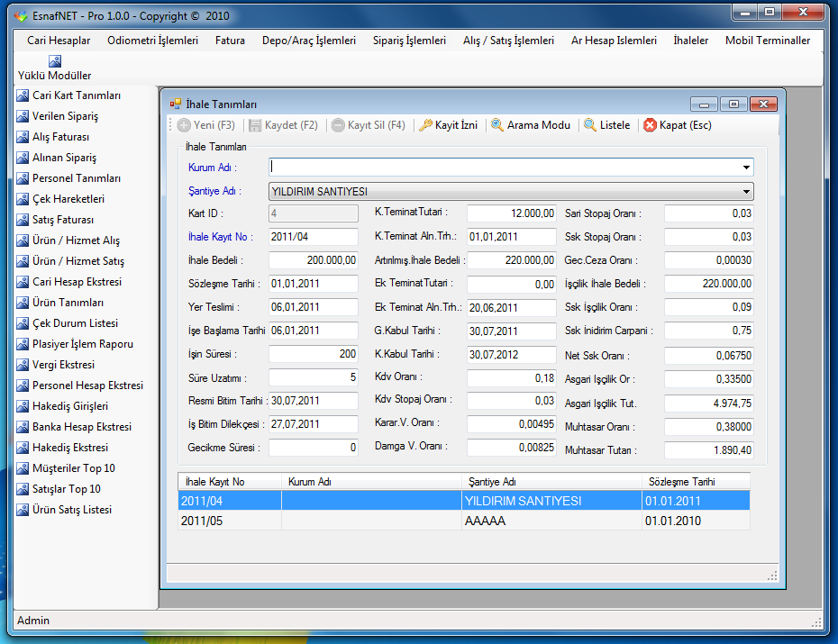The width and height of the screenshot is (838, 644).
Task: Click the Damga V. Oranı field
Action: [512, 448]
